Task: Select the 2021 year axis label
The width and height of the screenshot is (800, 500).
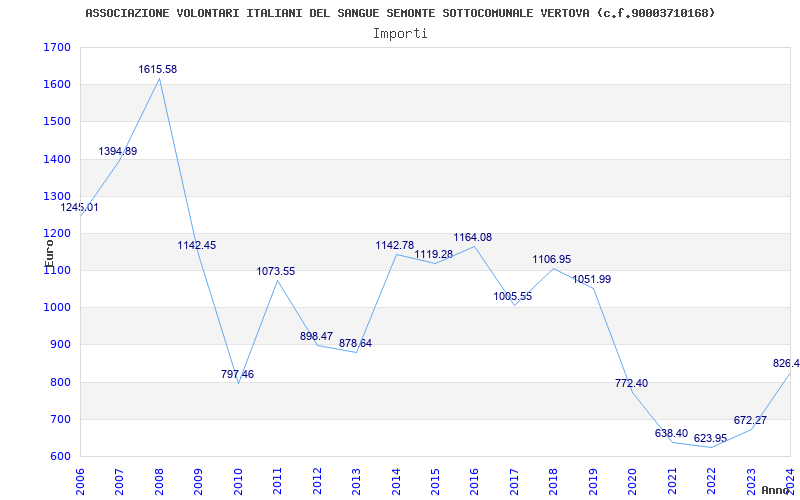Action: (672, 482)
